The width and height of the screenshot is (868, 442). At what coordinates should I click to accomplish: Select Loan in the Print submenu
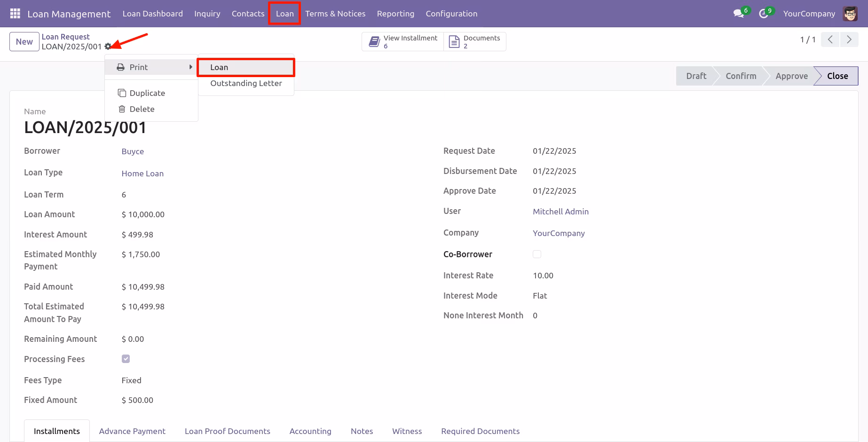[x=246, y=67]
